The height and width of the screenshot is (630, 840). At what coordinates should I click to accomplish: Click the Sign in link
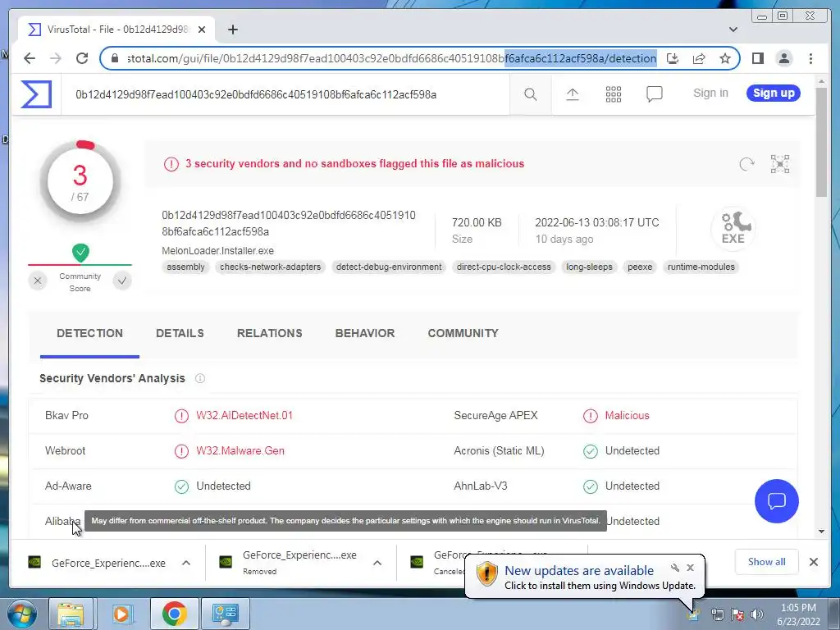click(710, 94)
